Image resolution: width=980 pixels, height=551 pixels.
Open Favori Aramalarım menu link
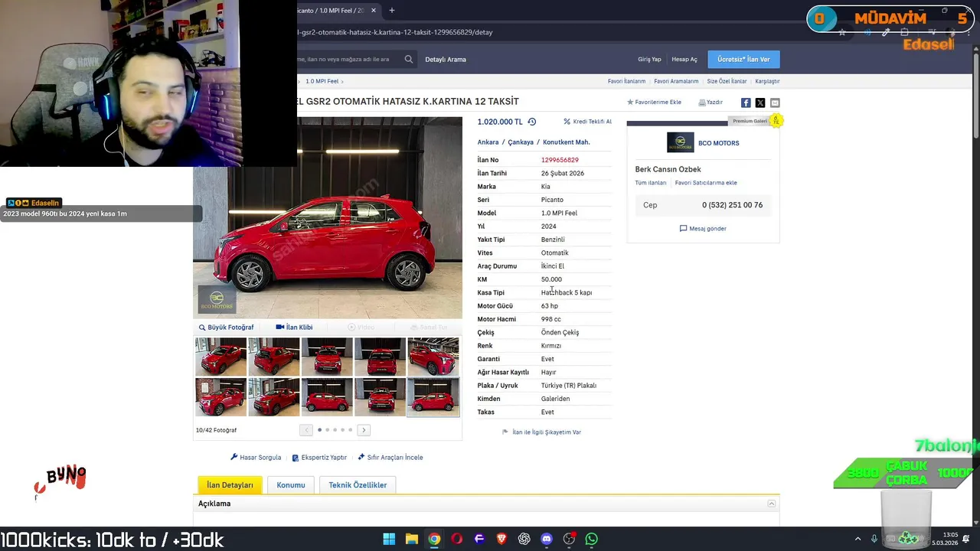[676, 81]
